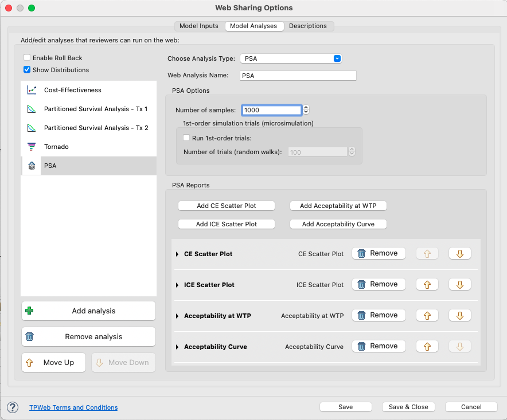Open TPWeb Terms and Conditions link
This screenshot has width=507, height=420.
73,407
